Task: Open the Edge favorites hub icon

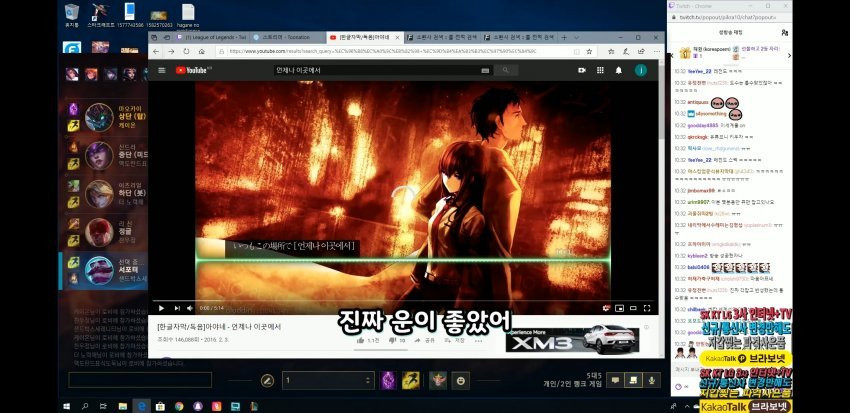Action: point(611,51)
